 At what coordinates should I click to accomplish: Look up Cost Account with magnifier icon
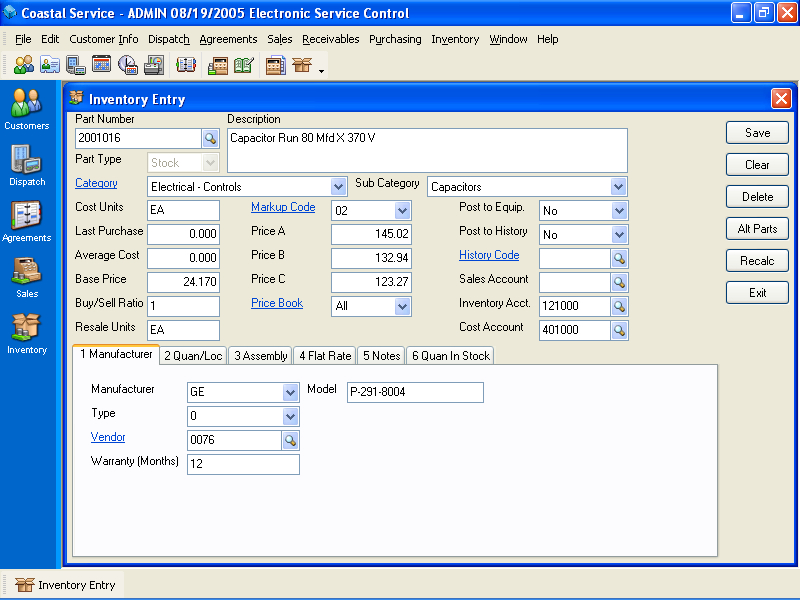[619, 331]
